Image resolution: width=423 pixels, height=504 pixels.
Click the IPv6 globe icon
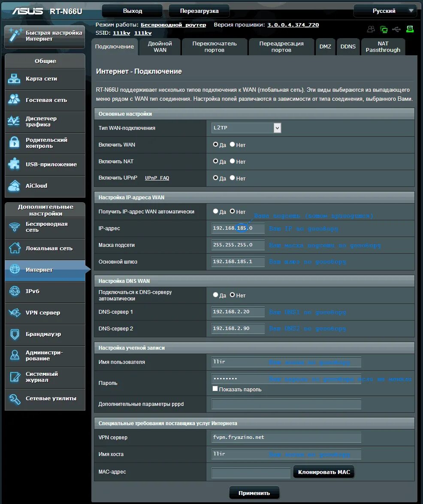pos(15,291)
